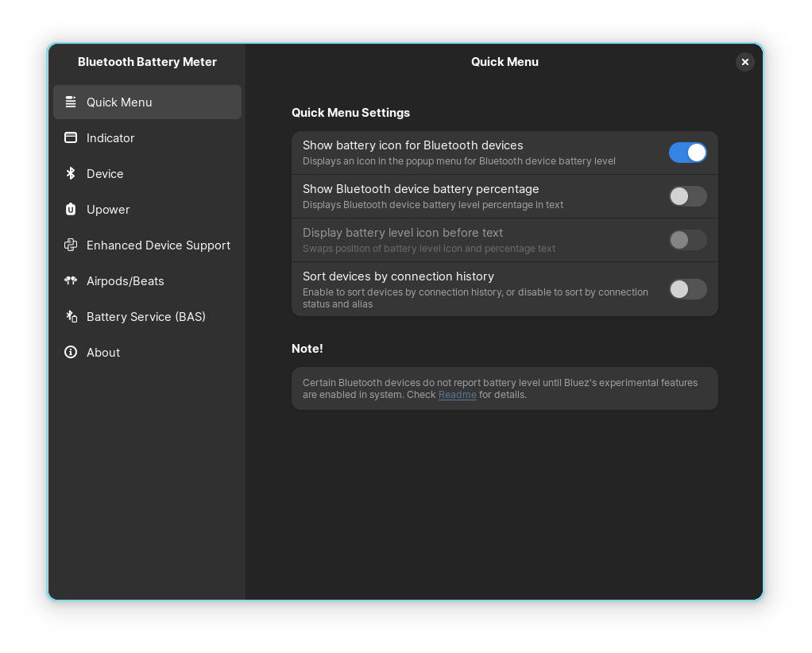Close the Bluetooth Battery Meter preferences window

click(744, 62)
